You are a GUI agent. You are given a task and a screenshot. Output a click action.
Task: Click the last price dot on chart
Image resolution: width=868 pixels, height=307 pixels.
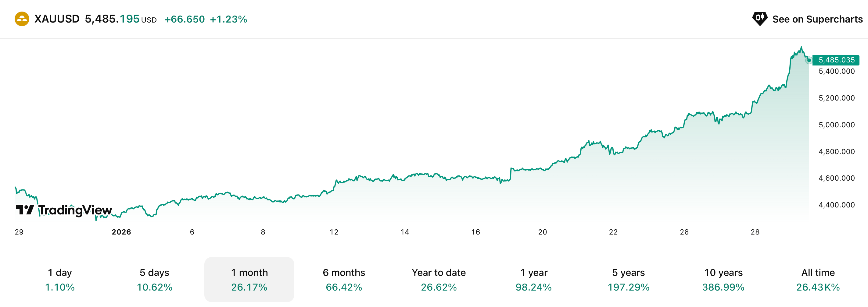click(809, 60)
